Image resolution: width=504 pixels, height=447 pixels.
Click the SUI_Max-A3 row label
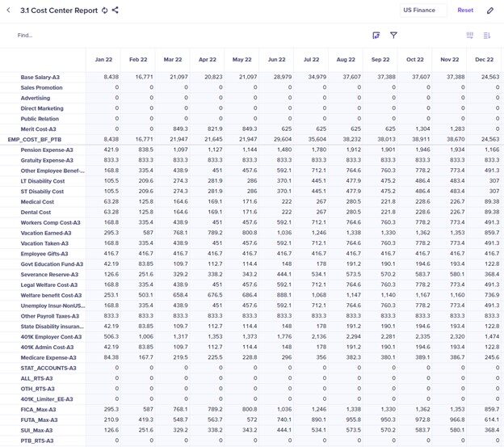click(36, 430)
